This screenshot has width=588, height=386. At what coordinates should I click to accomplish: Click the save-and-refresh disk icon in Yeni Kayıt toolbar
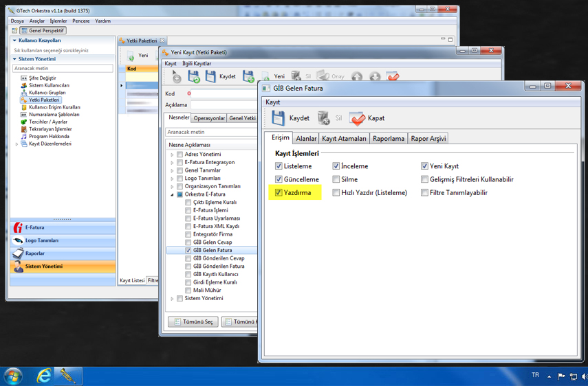pyautogui.click(x=194, y=76)
